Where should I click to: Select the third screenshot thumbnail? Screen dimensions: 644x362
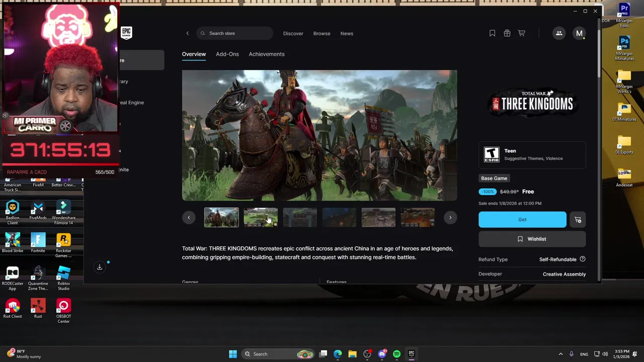pos(300,217)
